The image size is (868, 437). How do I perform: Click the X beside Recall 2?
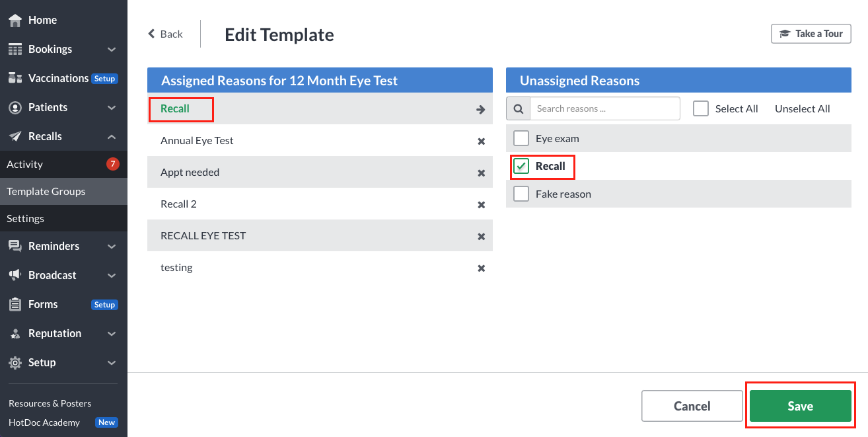[x=481, y=204]
